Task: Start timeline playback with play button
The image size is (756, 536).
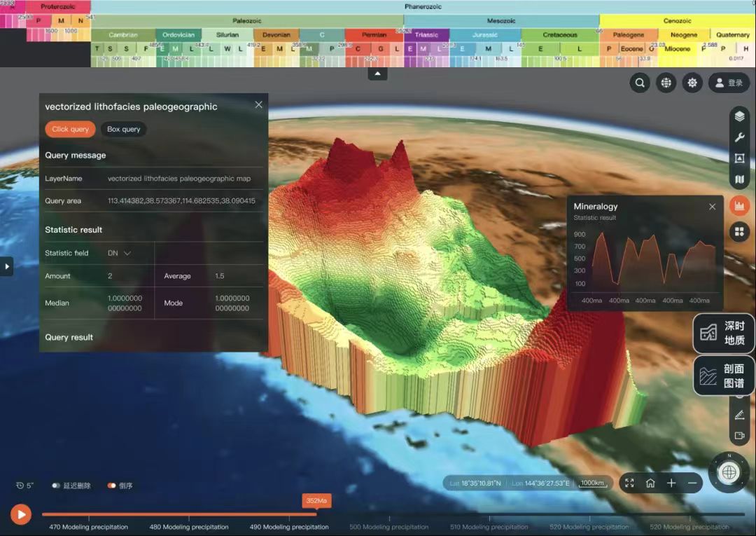Action: click(21, 515)
